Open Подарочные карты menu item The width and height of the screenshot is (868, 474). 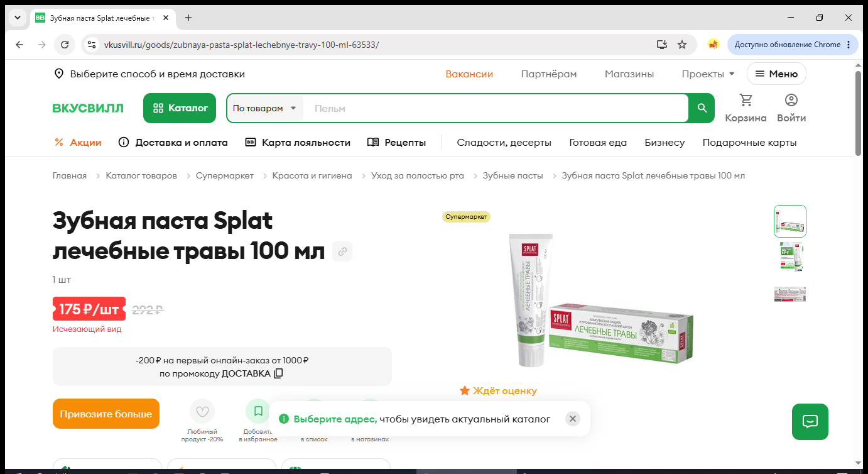coord(749,143)
